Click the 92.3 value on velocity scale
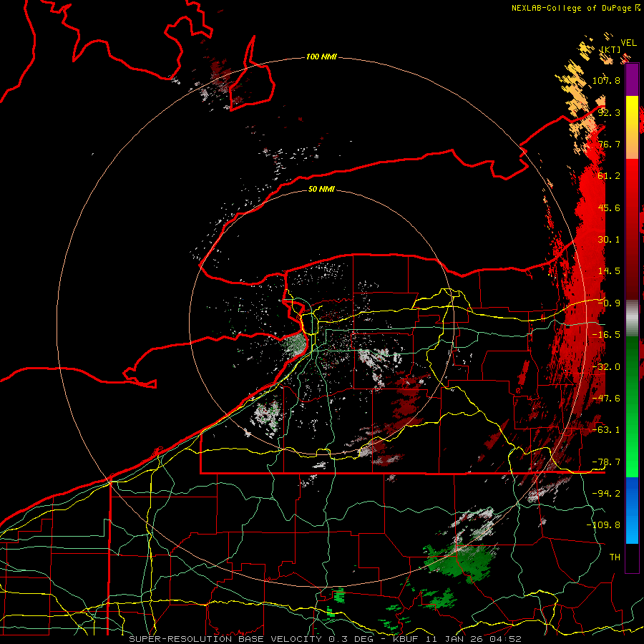 (x=609, y=112)
